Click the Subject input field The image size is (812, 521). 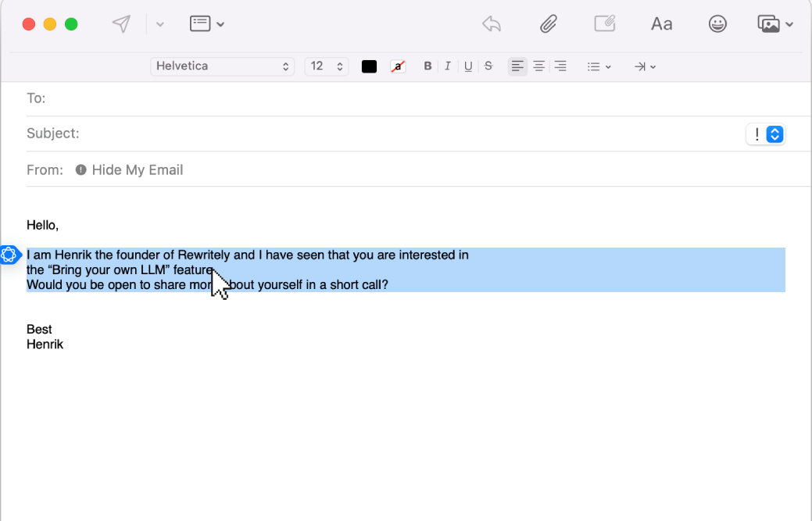(x=234, y=134)
